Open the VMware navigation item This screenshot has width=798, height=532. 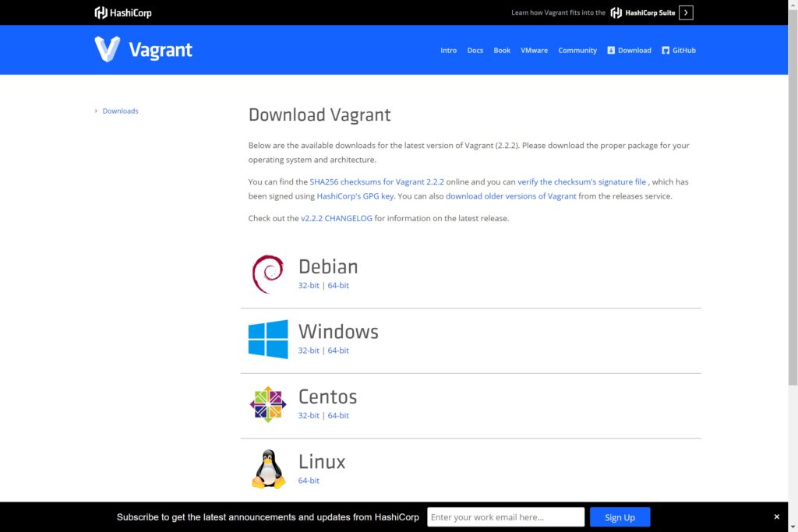coord(534,51)
